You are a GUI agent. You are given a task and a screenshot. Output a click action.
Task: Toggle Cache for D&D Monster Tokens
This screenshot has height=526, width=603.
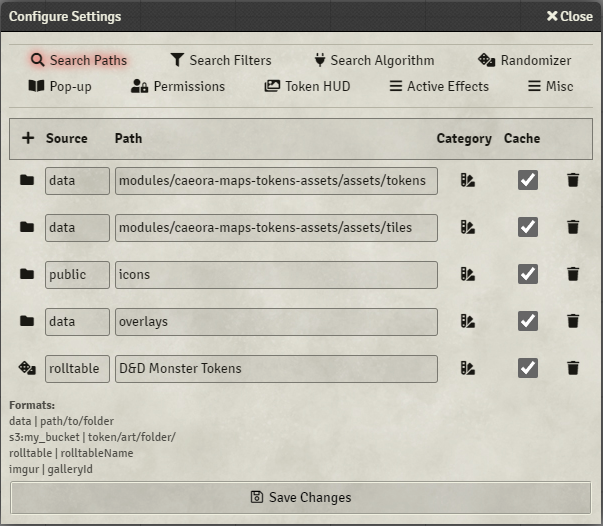click(x=528, y=368)
